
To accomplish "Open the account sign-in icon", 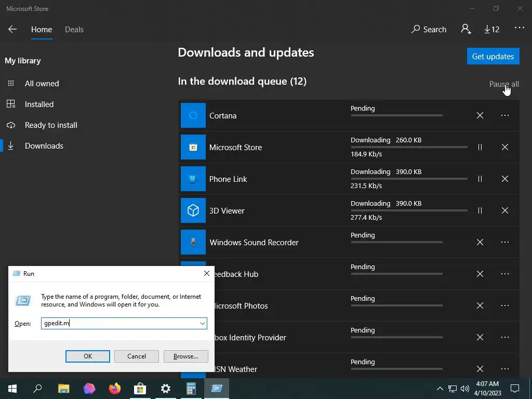I will 466,29.
